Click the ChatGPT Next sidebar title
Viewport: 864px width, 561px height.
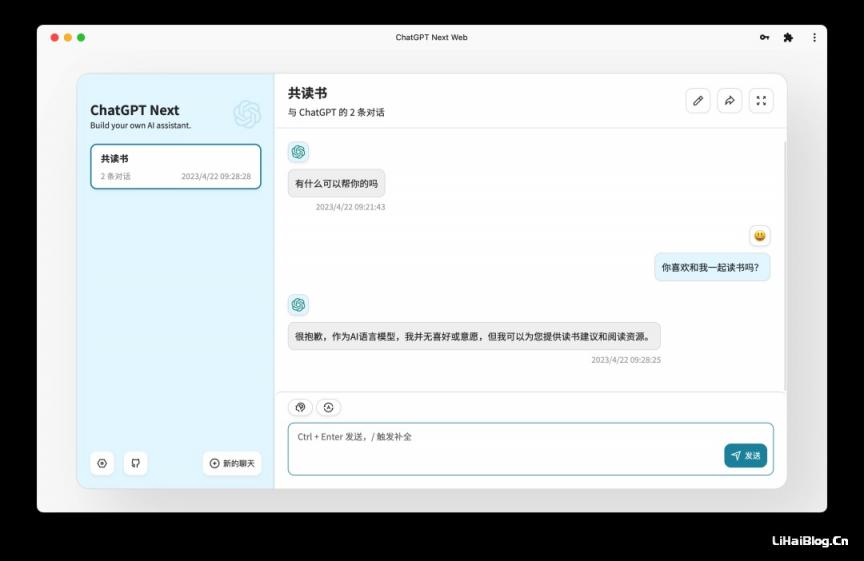pyautogui.click(x=134, y=110)
